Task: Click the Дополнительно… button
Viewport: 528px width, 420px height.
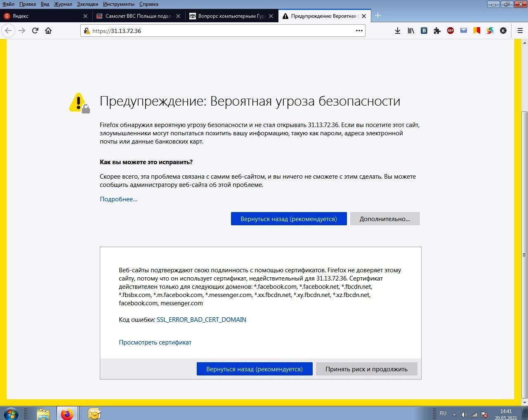Action: point(385,219)
